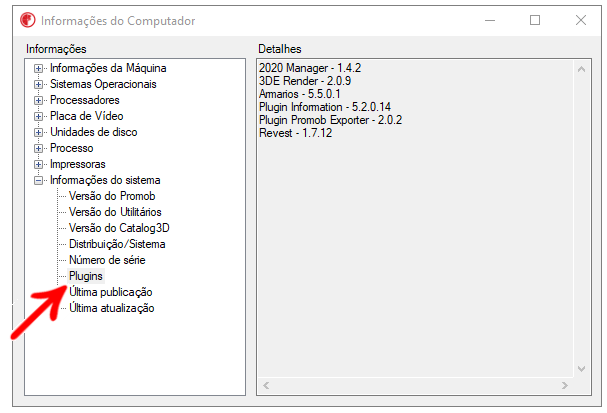Open Versão do Utilitários item
607x413 pixels.
(x=115, y=212)
